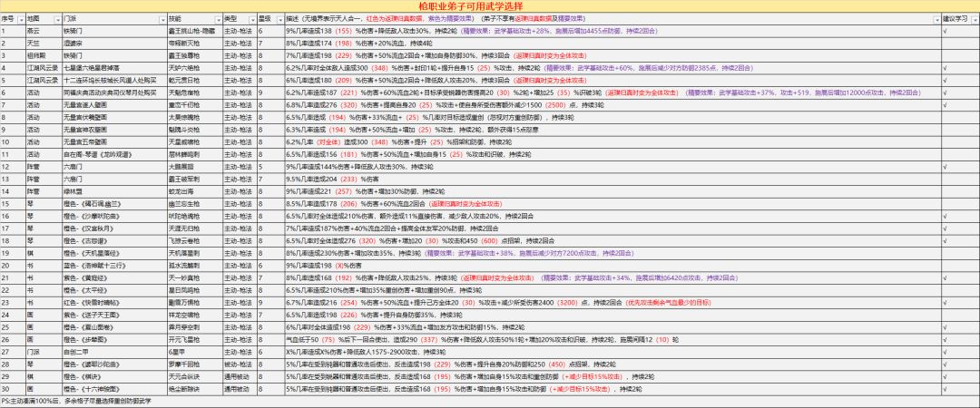This screenshot has height=408, width=980.
Task: Select 六扇门 in row 12
Action: (114, 167)
